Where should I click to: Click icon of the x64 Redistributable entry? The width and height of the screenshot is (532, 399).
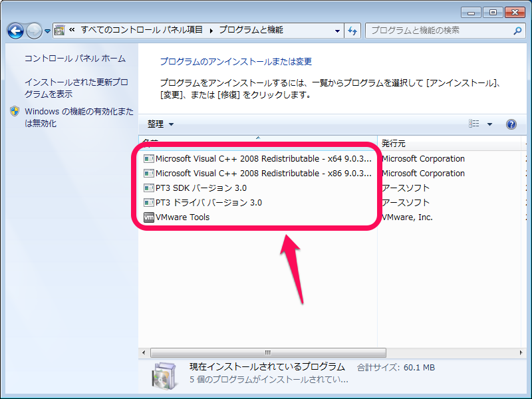148,158
